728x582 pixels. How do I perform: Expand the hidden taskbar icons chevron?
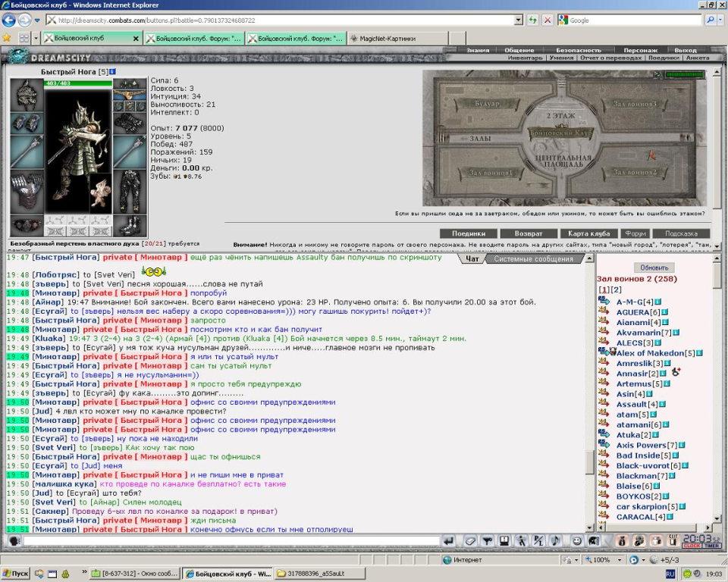coord(84,572)
